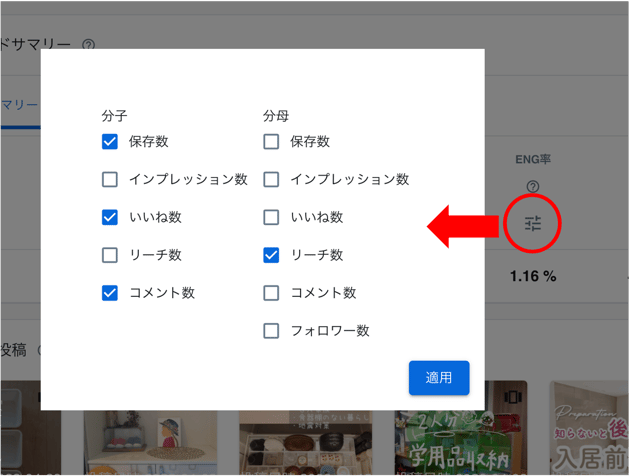629x476 pixels.
Task: Click the help icon under ENG率
Action: point(532,187)
